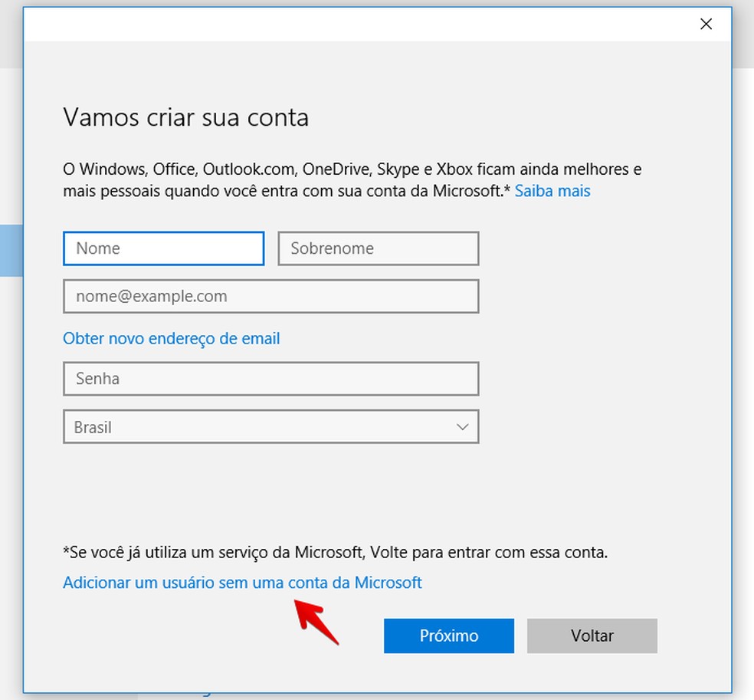Click the text starting with "*Se você já utiliza"
This screenshot has width=754, height=700.
tap(335, 552)
